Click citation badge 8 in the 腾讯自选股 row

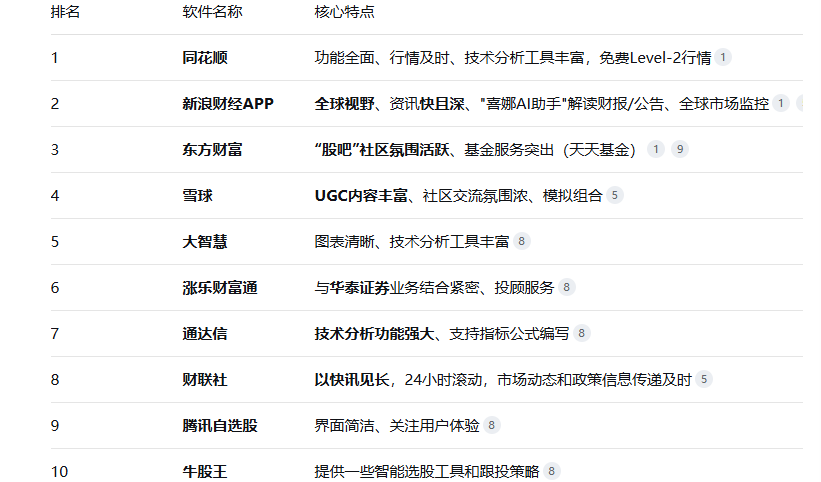491,426
